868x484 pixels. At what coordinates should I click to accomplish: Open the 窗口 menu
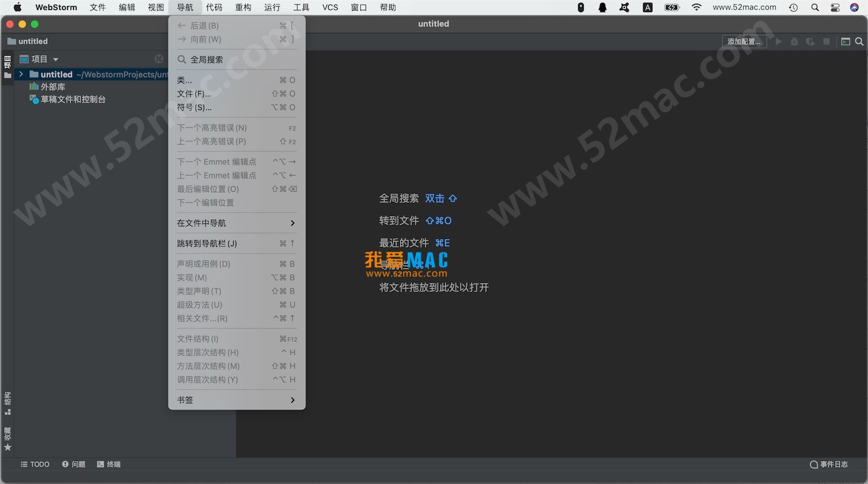coord(359,7)
